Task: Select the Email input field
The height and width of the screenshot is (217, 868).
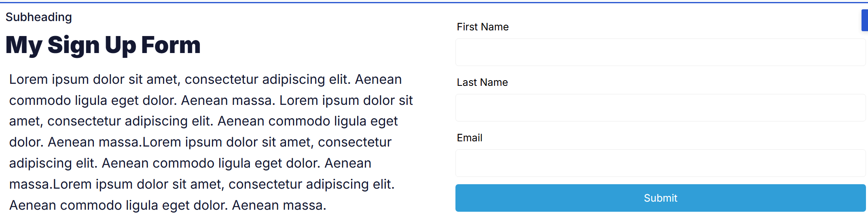Action: pos(660,163)
